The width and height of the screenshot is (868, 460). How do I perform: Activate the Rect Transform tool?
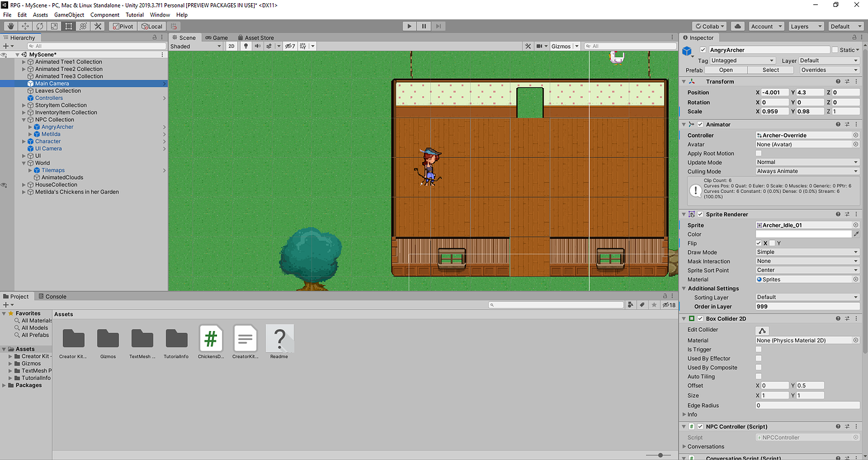pyautogui.click(x=68, y=26)
